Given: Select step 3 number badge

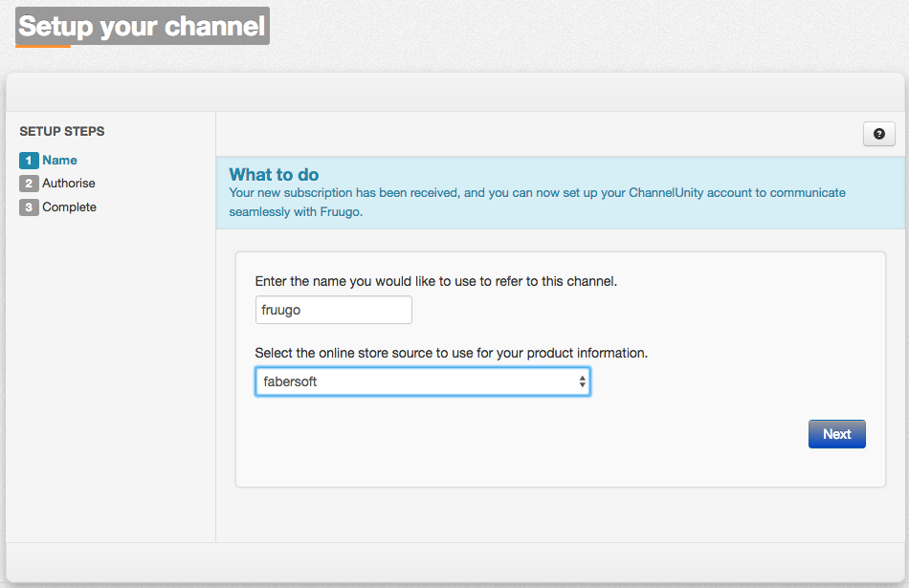Looking at the screenshot, I should (29, 207).
